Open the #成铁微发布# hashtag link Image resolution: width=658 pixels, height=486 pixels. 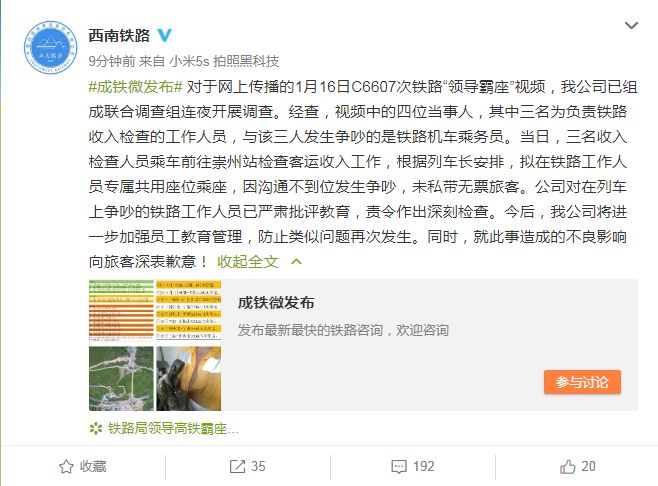[x=136, y=87]
